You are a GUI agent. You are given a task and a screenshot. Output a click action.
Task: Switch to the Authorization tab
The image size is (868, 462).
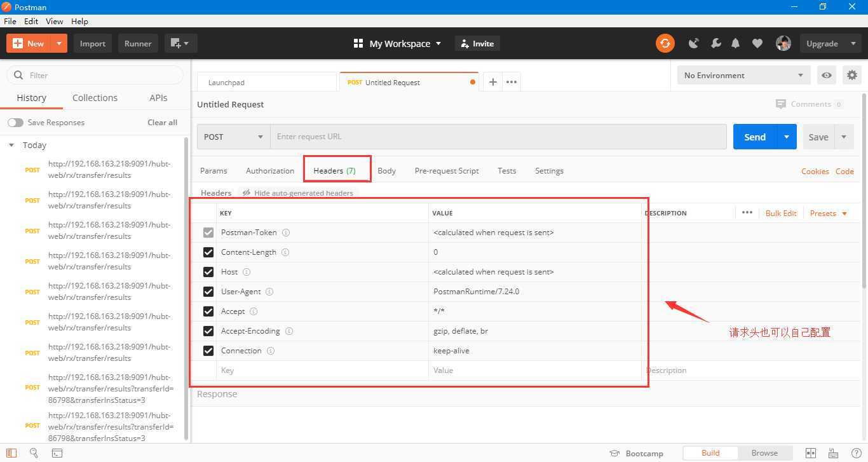click(270, 171)
